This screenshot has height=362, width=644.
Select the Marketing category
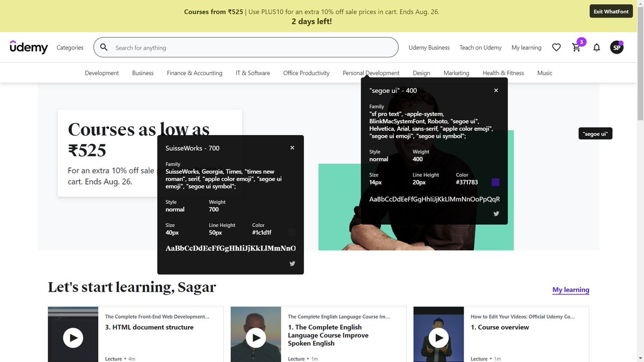click(456, 73)
